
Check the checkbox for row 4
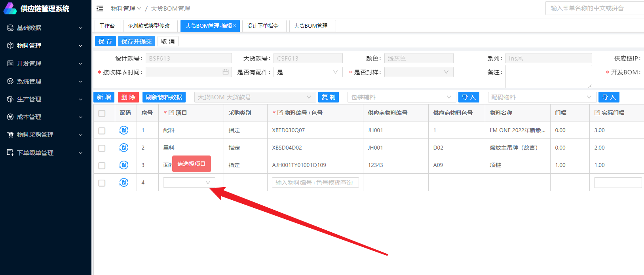click(102, 183)
